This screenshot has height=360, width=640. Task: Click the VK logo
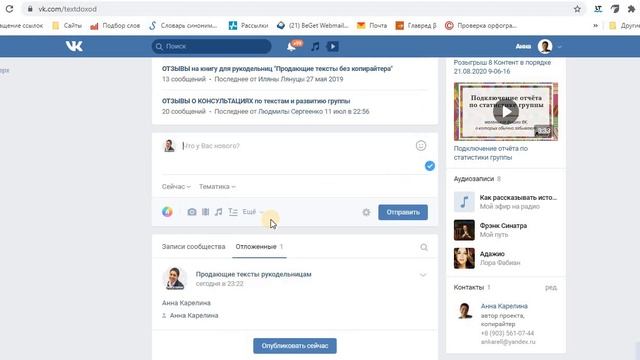coord(74,46)
